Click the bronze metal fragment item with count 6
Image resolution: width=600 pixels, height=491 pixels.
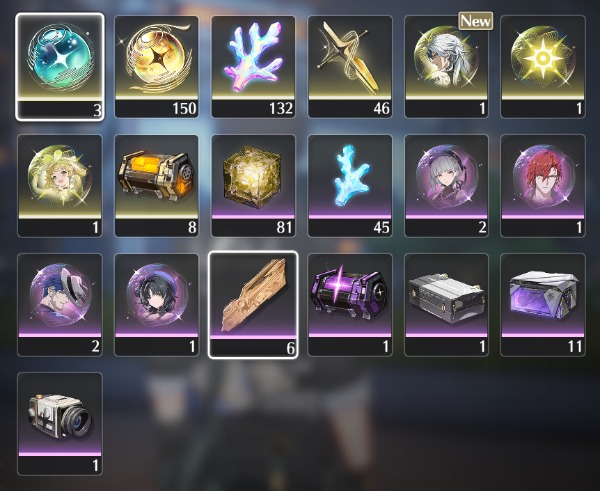point(253,305)
